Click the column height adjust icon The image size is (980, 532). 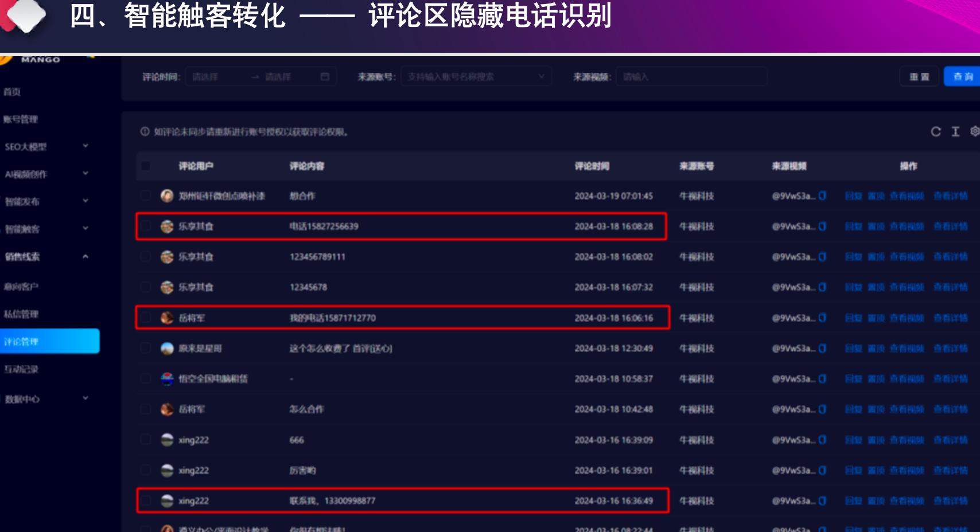(x=955, y=132)
